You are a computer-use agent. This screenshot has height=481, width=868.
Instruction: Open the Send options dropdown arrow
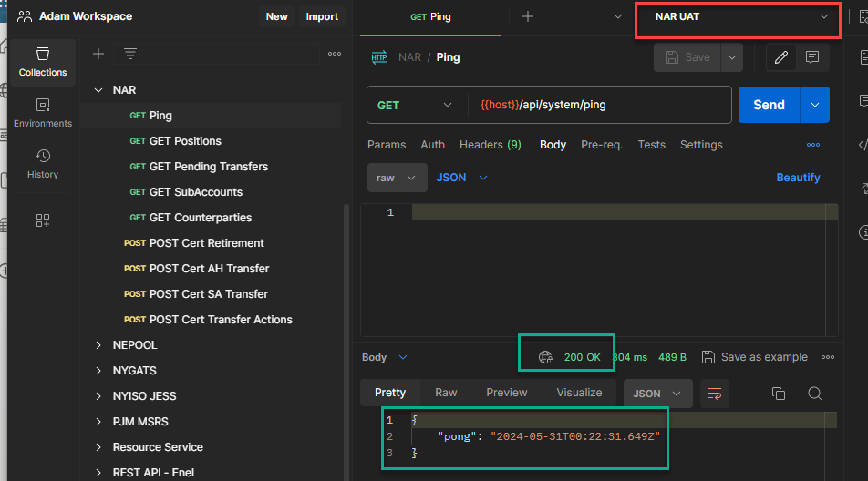point(815,105)
